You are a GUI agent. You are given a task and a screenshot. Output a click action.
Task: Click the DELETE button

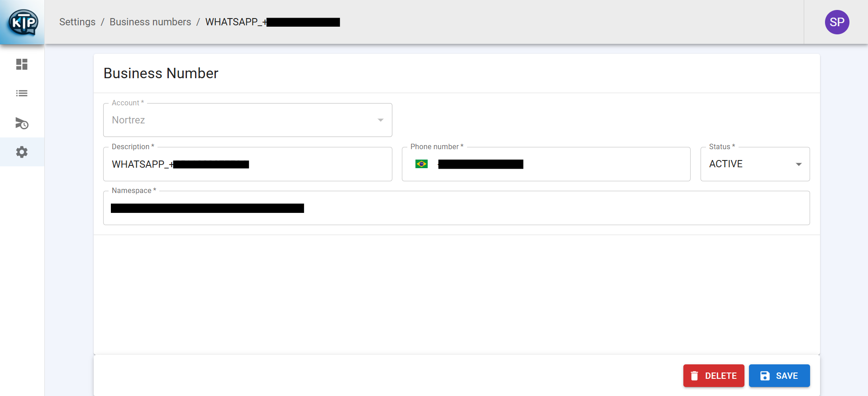pyautogui.click(x=714, y=376)
